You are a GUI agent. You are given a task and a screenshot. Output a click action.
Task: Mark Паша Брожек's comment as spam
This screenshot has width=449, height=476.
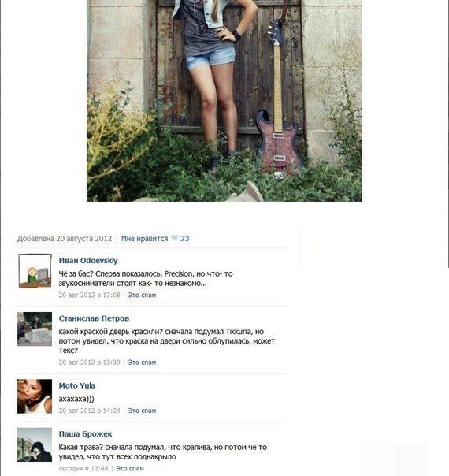pyautogui.click(x=130, y=468)
